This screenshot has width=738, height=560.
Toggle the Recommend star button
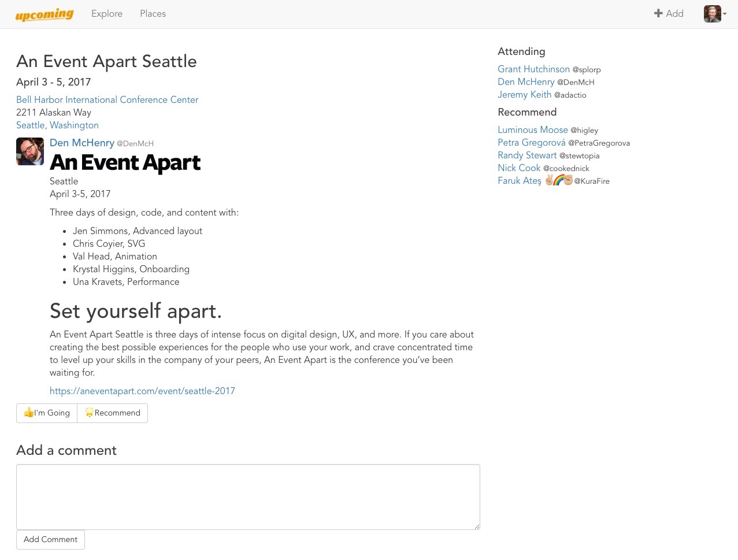(x=113, y=413)
